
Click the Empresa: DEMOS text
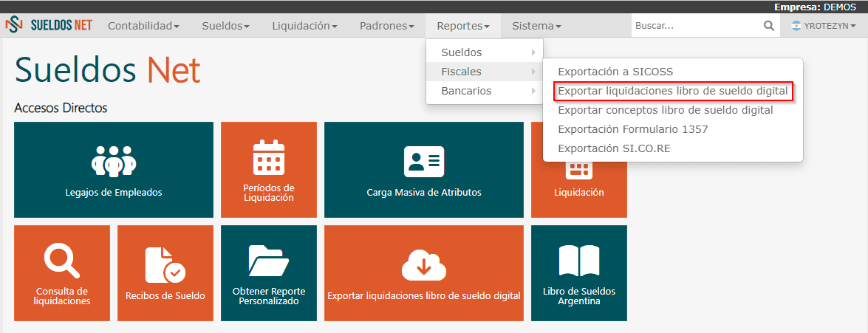815,7
